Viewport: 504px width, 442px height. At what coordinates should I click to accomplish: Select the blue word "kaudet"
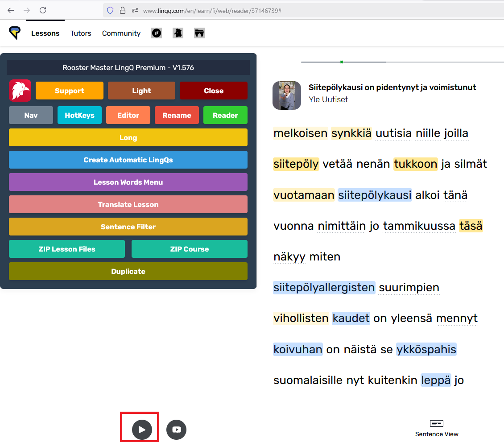click(351, 318)
